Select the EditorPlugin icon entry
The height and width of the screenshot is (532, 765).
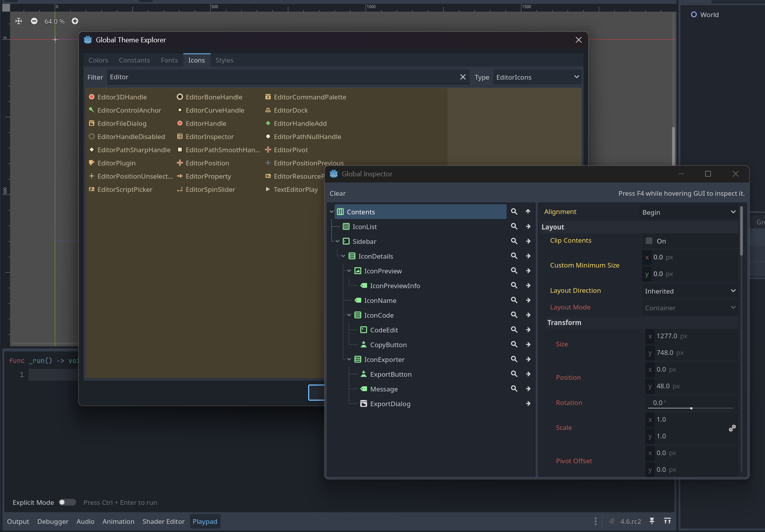tap(116, 163)
